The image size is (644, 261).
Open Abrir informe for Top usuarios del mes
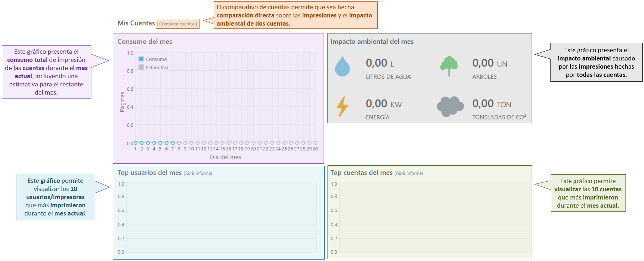[x=198, y=174]
